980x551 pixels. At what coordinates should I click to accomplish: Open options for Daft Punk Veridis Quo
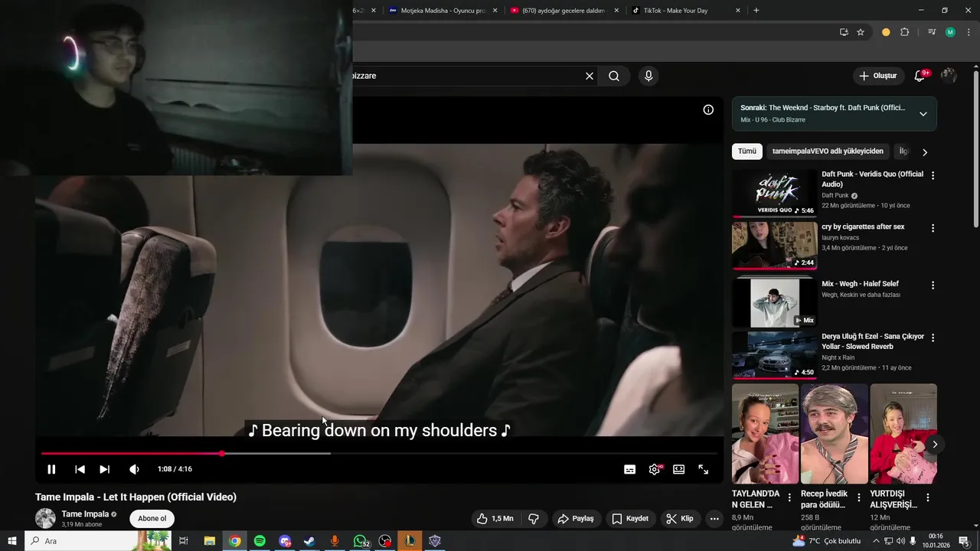[933, 176]
